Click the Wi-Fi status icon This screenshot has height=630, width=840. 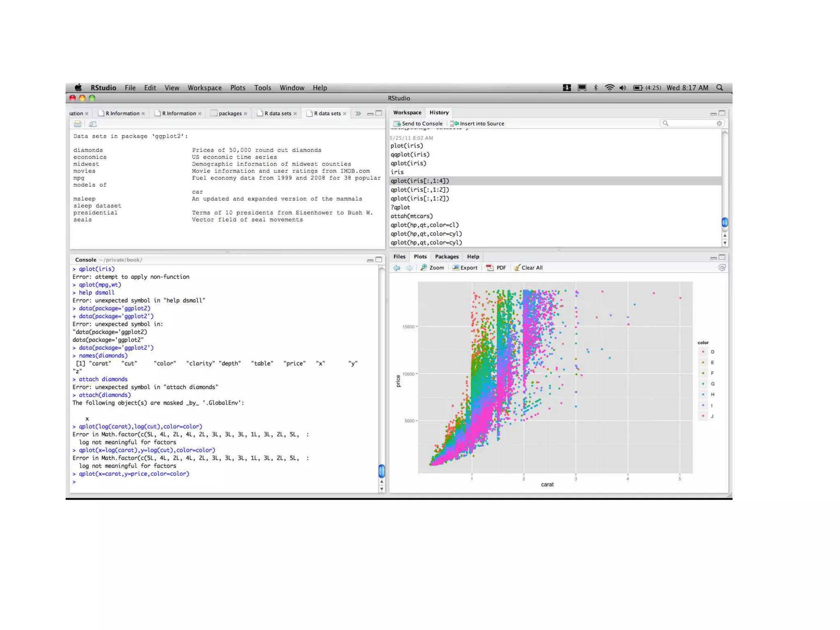[609, 88]
